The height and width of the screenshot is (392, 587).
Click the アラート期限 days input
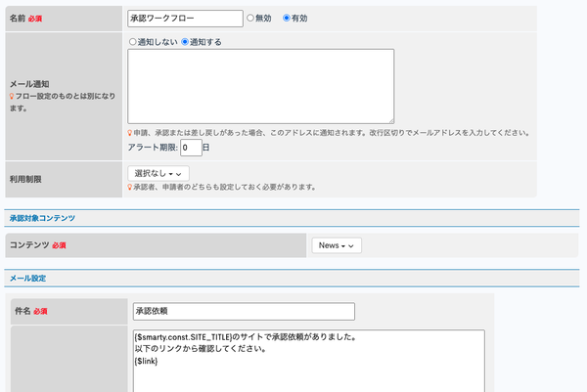[x=191, y=148]
